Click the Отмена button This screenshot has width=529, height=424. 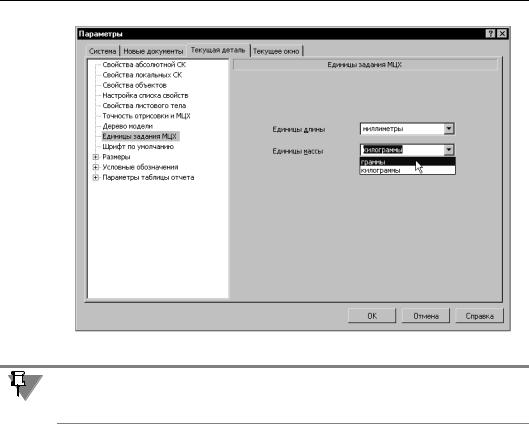tap(426, 316)
